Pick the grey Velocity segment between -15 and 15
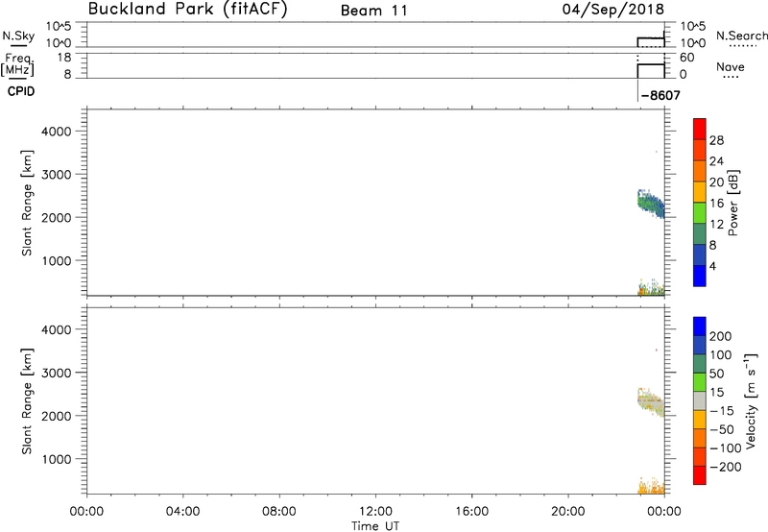Viewport: 768px width, 532px height. 700,400
